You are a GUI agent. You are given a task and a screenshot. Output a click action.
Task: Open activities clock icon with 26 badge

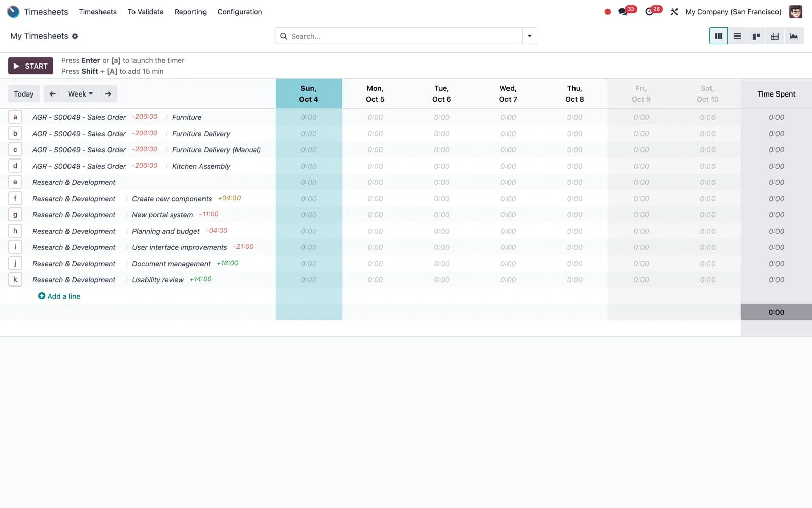(x=649, y=12)
